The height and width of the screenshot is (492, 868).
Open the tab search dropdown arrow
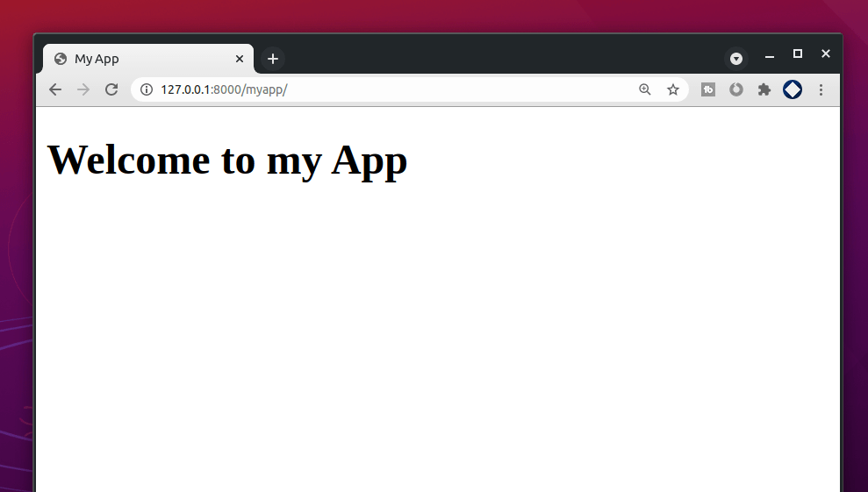735,59
